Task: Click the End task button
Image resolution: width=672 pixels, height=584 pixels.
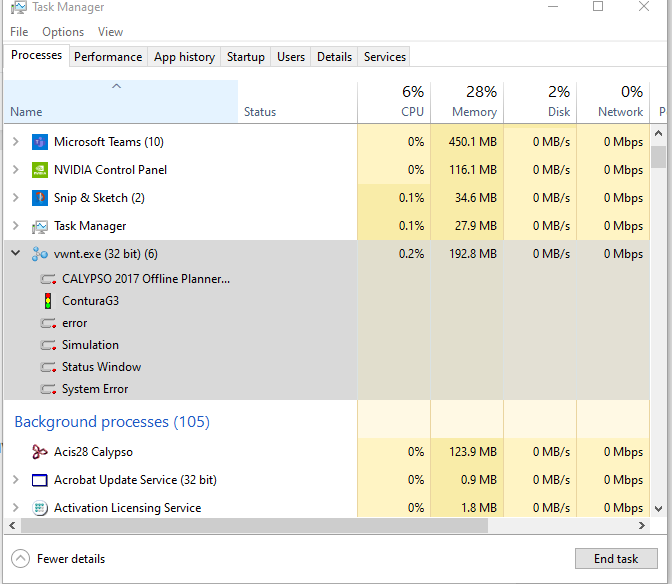Action: click(616, 559)
